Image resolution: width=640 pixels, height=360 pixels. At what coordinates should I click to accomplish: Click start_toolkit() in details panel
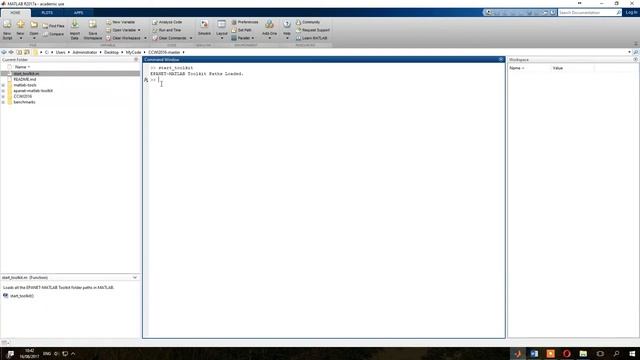[x=22, y=296]
